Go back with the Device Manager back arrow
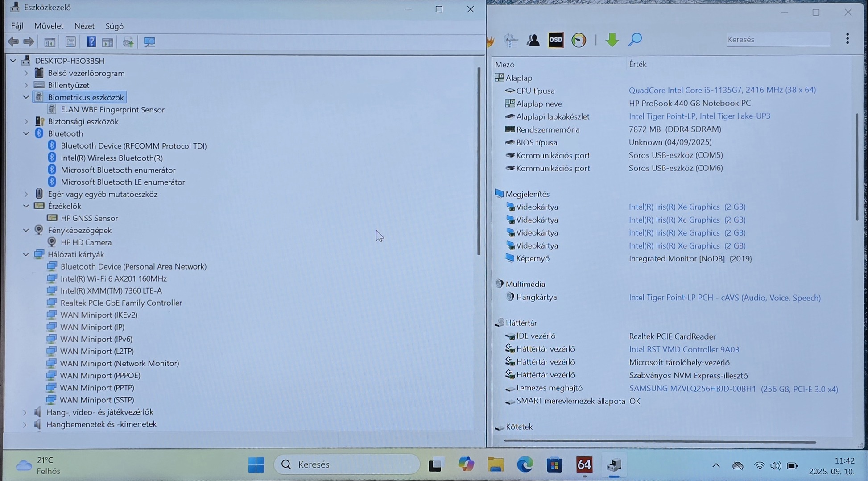Image resolution: width=868 pixels, height=481 pixels. click(x=13, y=42)
